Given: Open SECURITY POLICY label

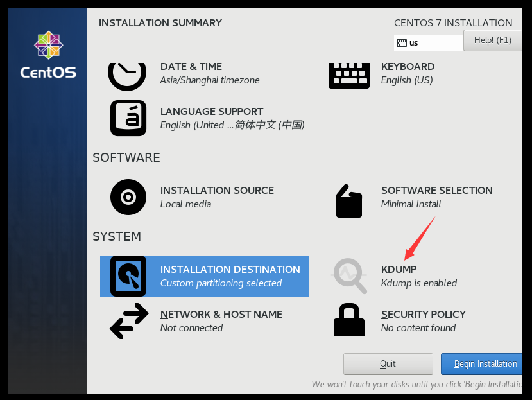Looking at the screenshot, I should click(424, 315).
